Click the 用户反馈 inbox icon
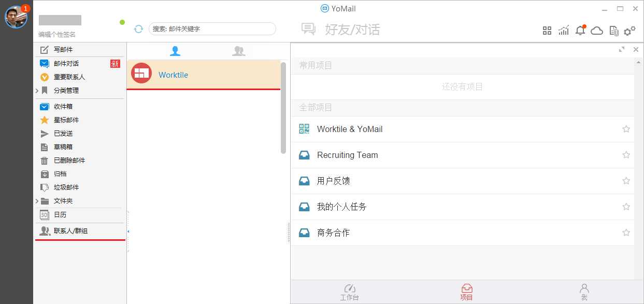644x304 pixels. tap(304, 181)
